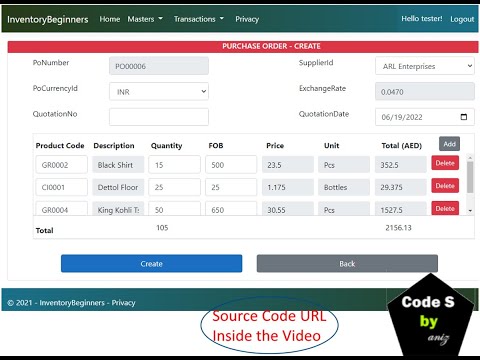Screen dimensions: 480x360
Task: Click the FOB field showing 650
Action: pos(231,209)
